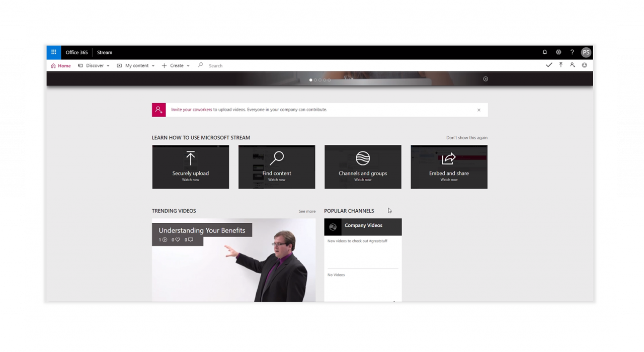
Task: Click the views count icon on trending video
Action: coord(165,240)
